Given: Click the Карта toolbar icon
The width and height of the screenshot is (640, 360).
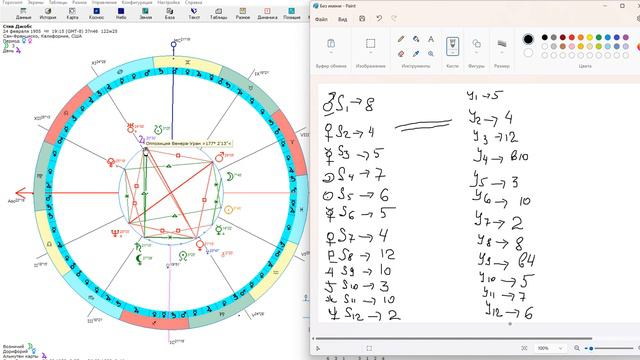Looking at the screenshot, I should [x=72, y=13].
